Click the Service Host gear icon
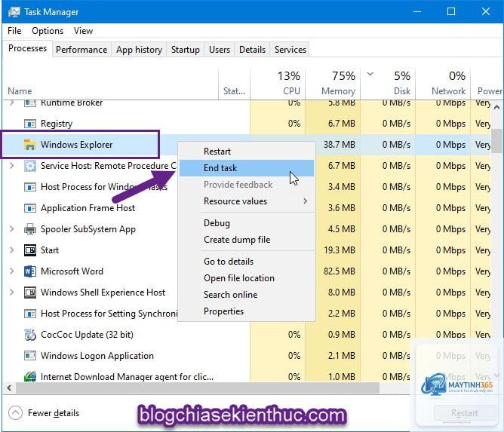This screenshot has height=432, width=504. point(30,166)
